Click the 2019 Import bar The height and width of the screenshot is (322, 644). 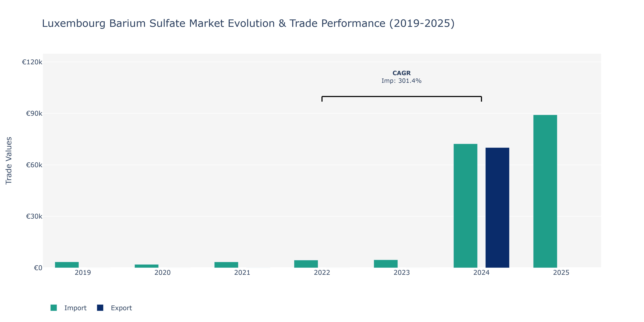[x=67, y=265]
